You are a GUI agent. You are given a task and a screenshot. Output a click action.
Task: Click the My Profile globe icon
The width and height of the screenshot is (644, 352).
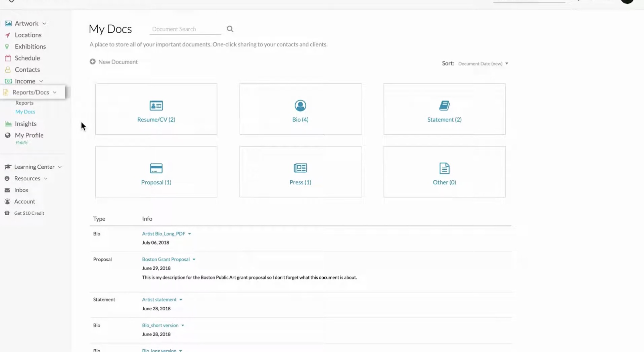pyautogui.click(x=8, y=135)
